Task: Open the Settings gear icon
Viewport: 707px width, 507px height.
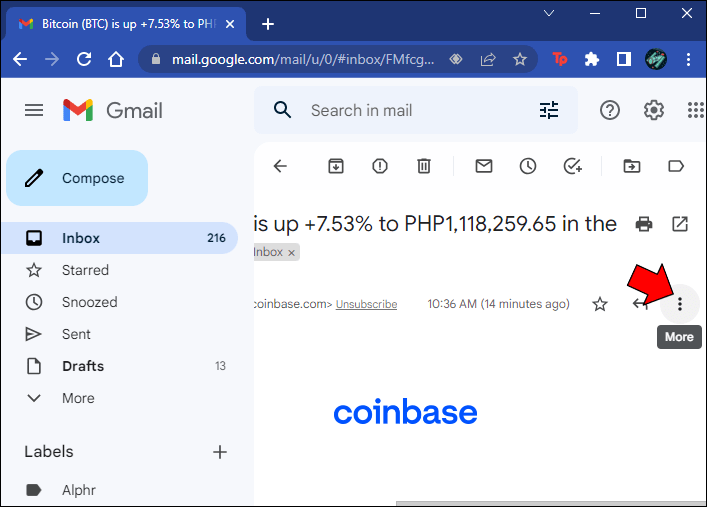Action: coord(653,110)
